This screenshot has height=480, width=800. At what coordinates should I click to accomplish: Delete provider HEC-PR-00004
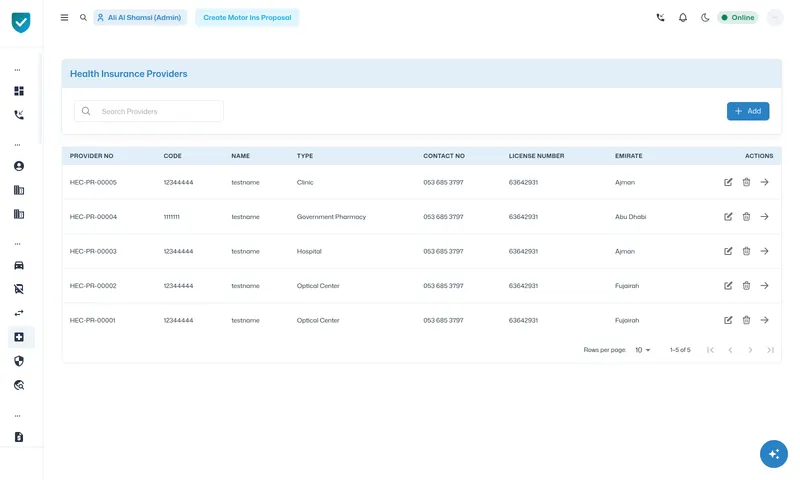pos(746,217)
